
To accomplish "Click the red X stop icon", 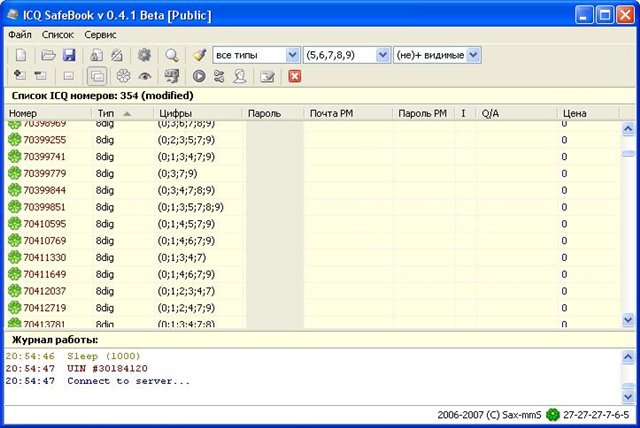I will (295, 76).
